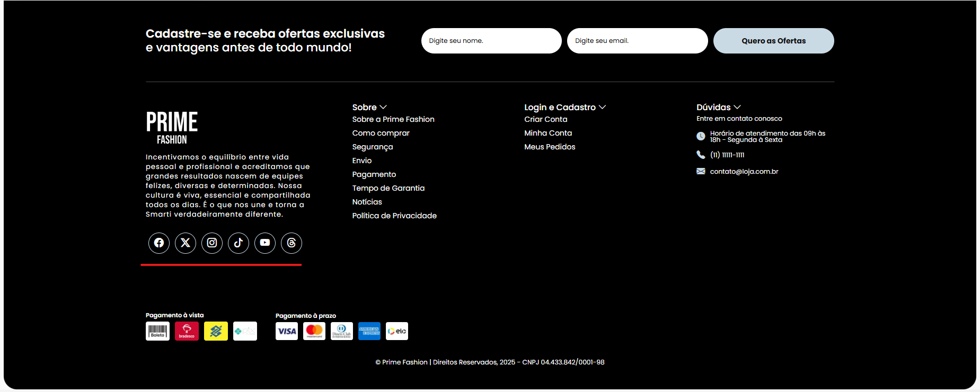
Task: Open the Facebook social icon
Action: coord(159,243)
